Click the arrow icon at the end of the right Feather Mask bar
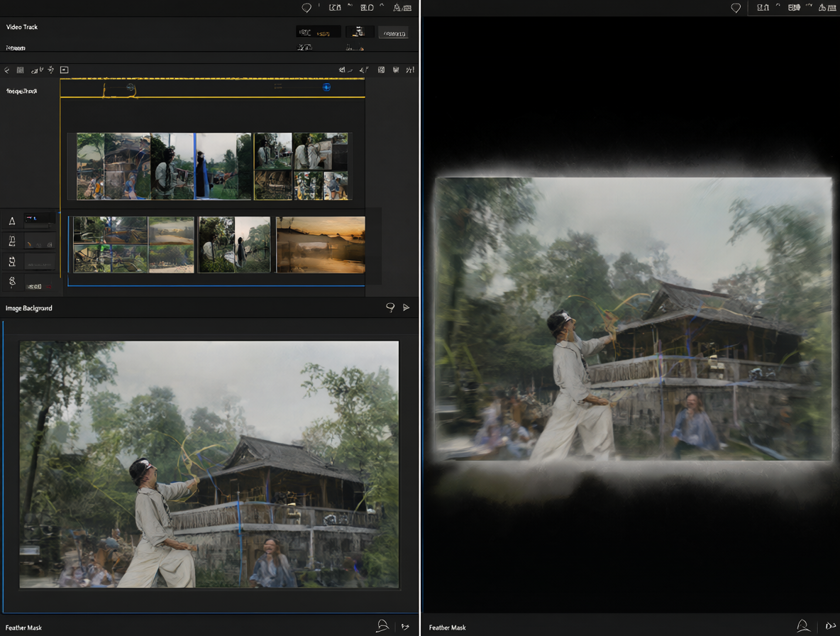This screenshot has width=840, height=636. click(x=830, y=626)
